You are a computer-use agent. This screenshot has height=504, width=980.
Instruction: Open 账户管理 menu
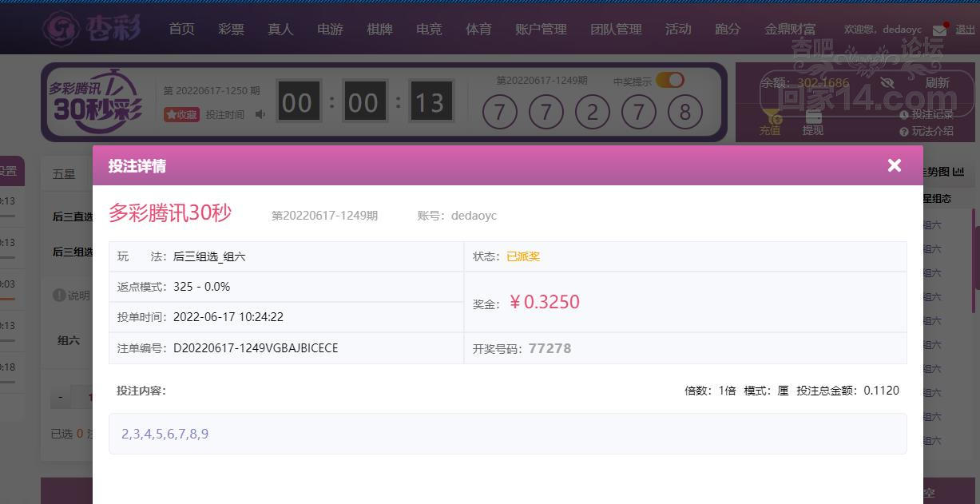[541, 29]
